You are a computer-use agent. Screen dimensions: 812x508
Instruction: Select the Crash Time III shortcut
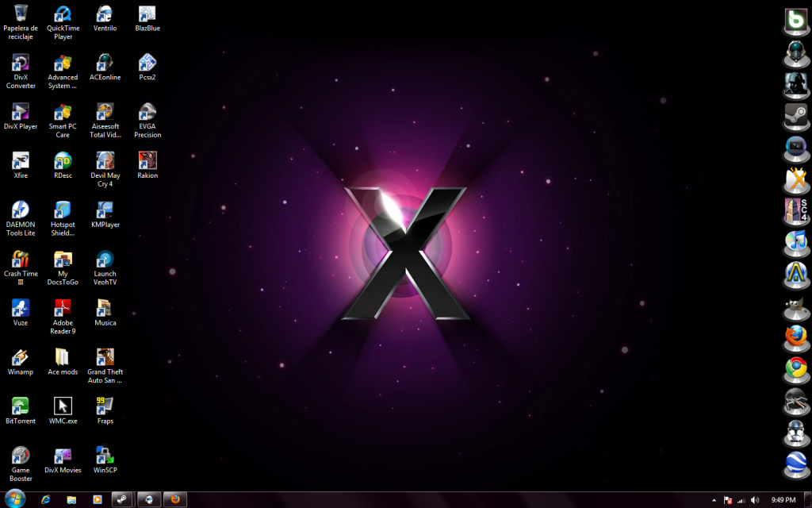[x=21, y=267]
